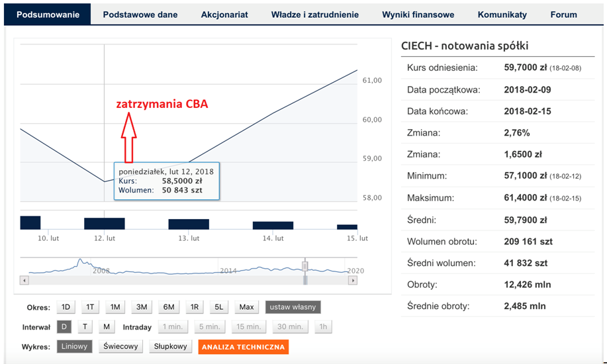Viewport: 607px width, 364px height.
Task: Click the 'CIECH - notowania spółki' heading
Action: (465, 46)
